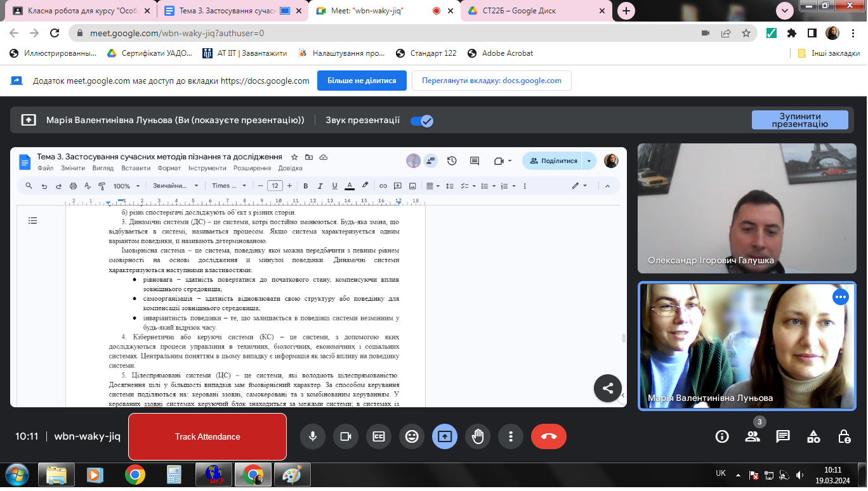Click the Більше не ділитися button

(x=362, y=81)
